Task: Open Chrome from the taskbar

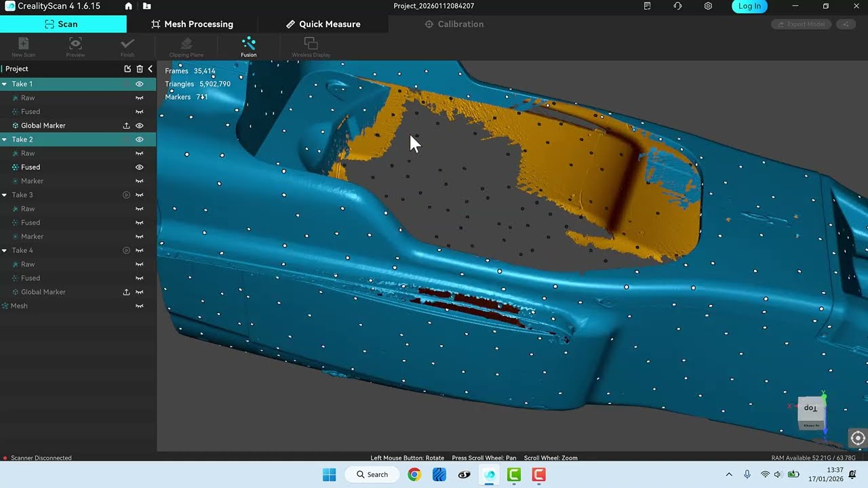Action: pos(414,474)
